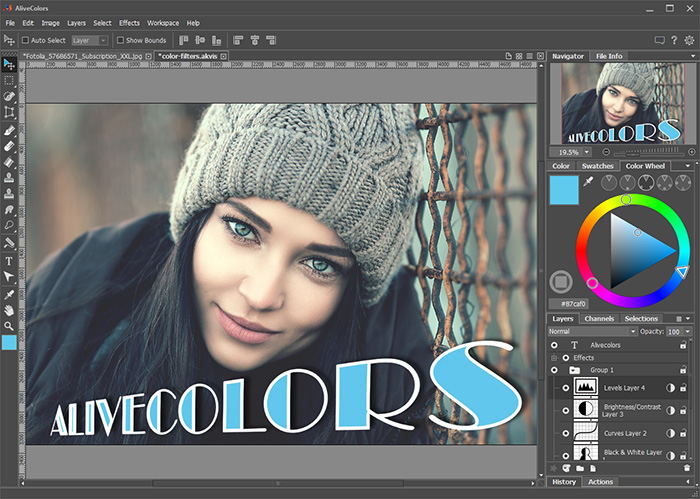Select the shape arrow tool below Text
700x499 pixels.
click(x=9, y=277)
